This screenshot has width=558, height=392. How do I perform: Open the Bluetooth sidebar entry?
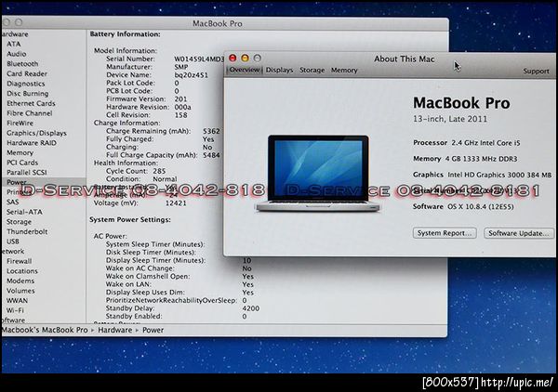22,64
